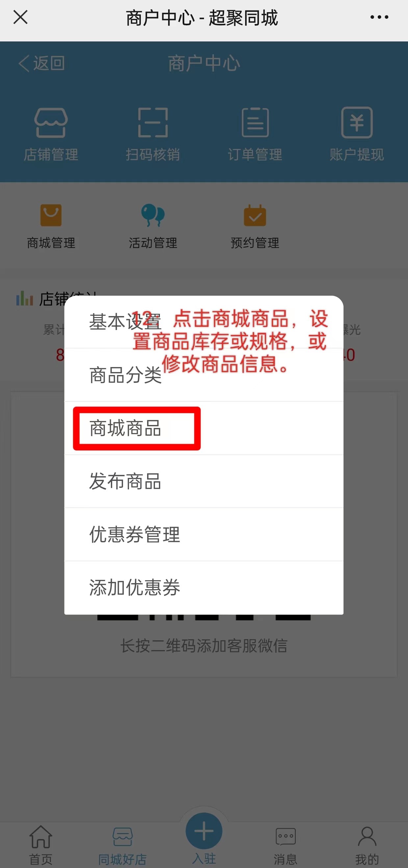Open 商城管理 shopping bag icon
The image size is (408, 868).
[51, 215]
